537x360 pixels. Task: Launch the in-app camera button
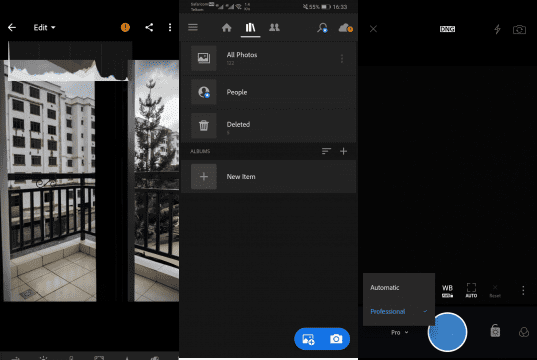[x=336, y=339]
